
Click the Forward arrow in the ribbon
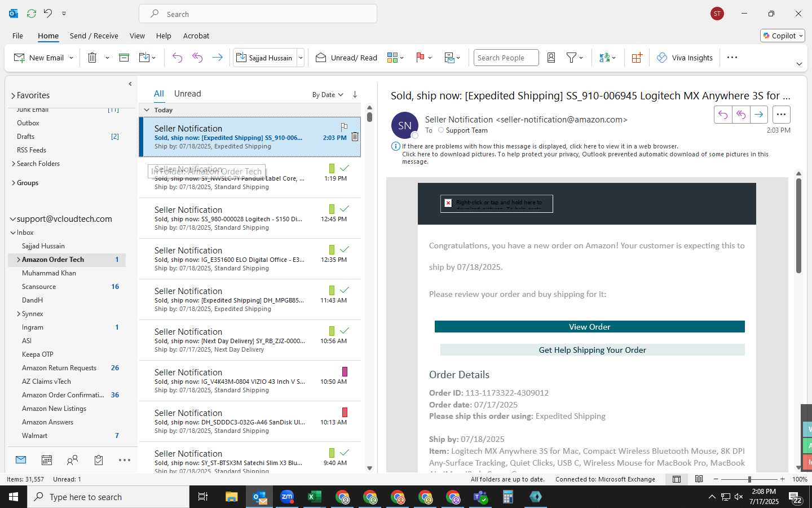217,58
